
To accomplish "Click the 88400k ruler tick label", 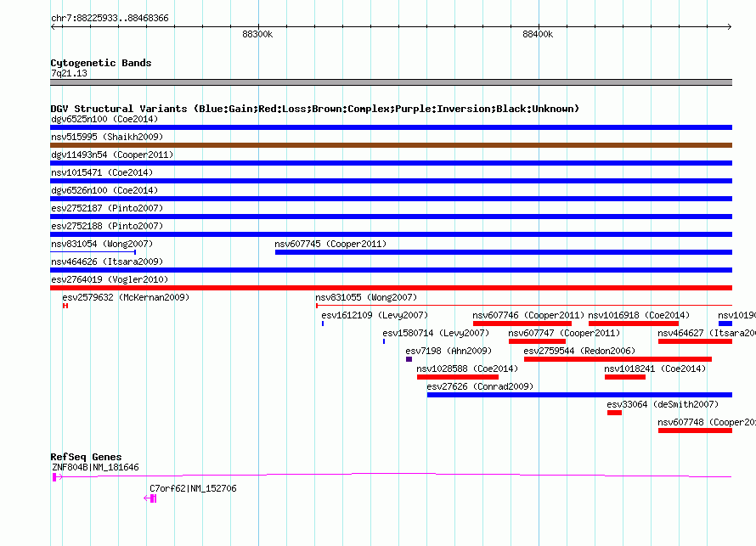I will click(x=538, y=34).
